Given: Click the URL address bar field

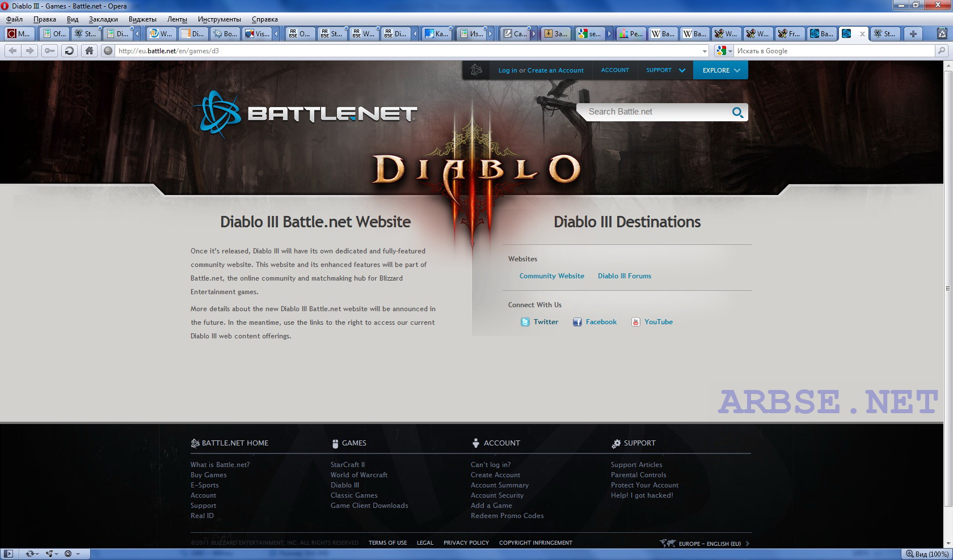Looking at the screenshot, I should (x=407, y=51).
